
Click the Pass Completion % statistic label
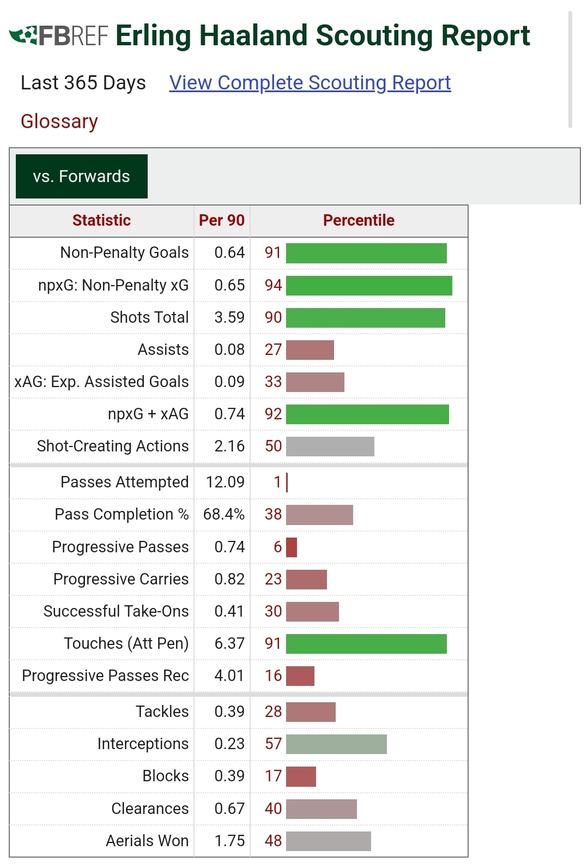tap(122, 514)
